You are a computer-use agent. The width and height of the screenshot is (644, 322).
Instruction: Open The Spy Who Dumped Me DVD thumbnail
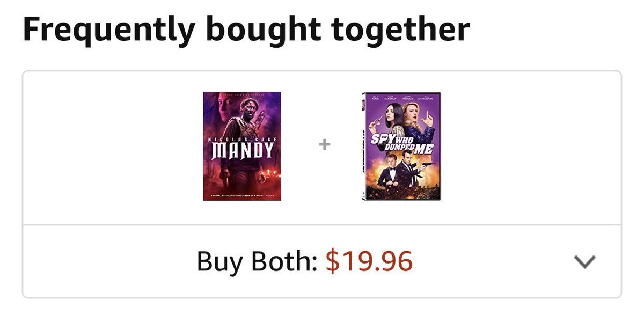point(401,146)
